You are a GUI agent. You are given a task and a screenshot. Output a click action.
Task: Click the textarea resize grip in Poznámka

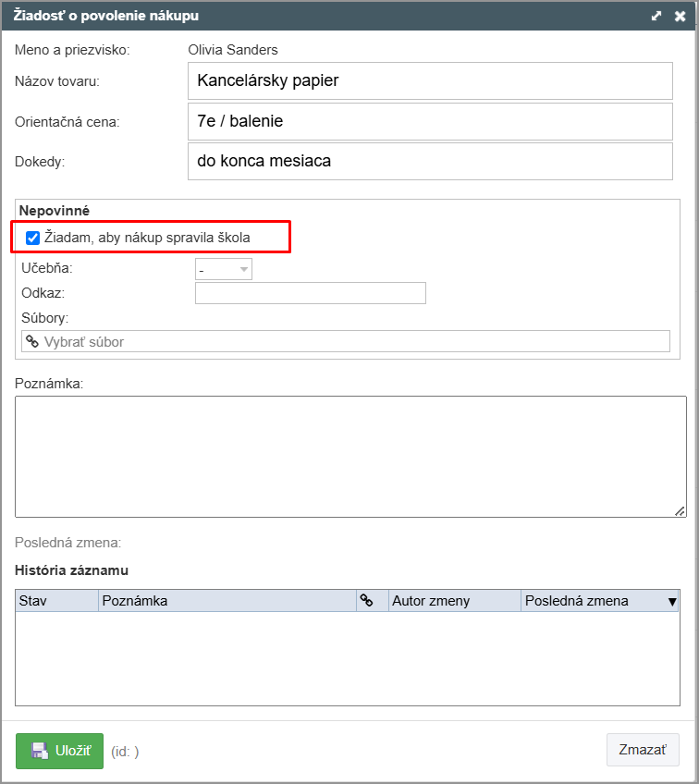click(x=680, y=511)
